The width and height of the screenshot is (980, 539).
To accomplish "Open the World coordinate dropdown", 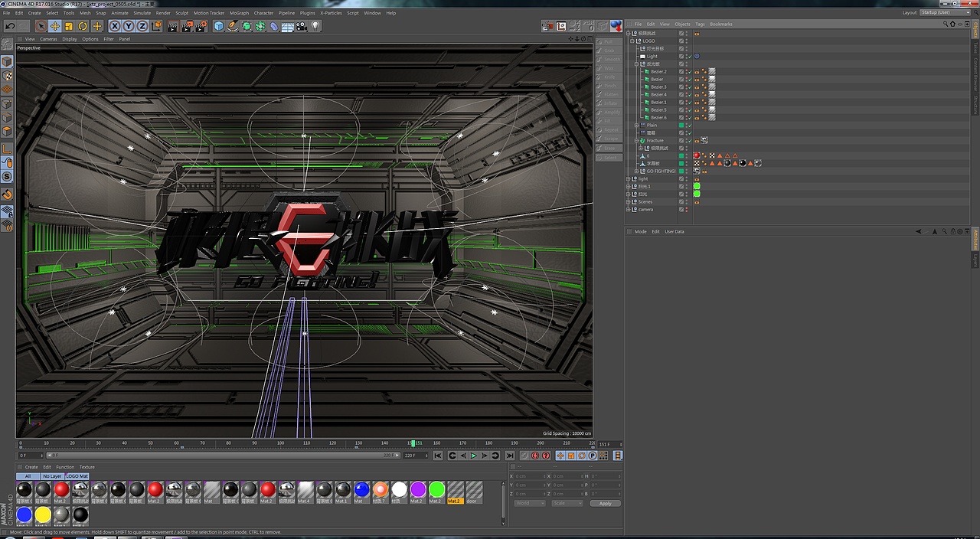I will point(530,503).
